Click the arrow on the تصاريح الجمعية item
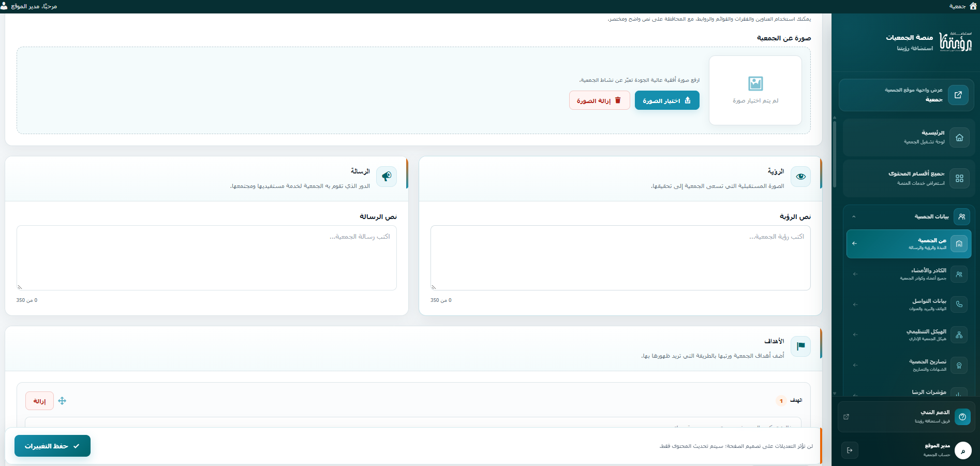 coord(855,365)
